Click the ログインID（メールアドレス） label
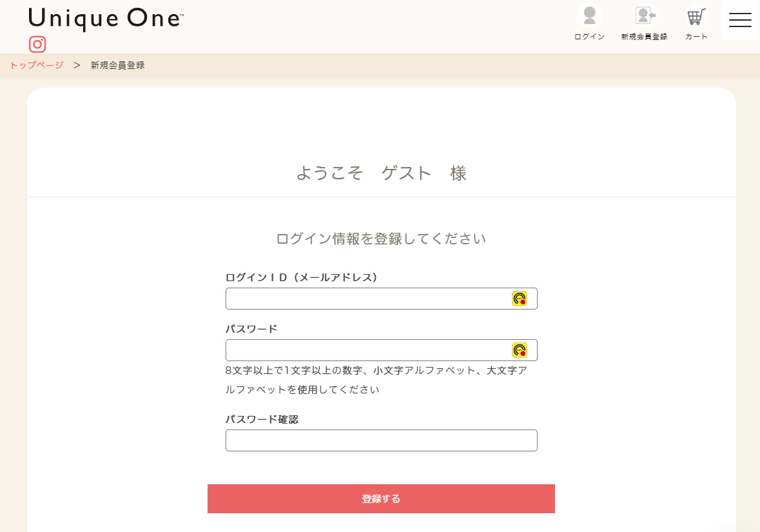Viewport: 760px width, 532px height. coord(301,277)
